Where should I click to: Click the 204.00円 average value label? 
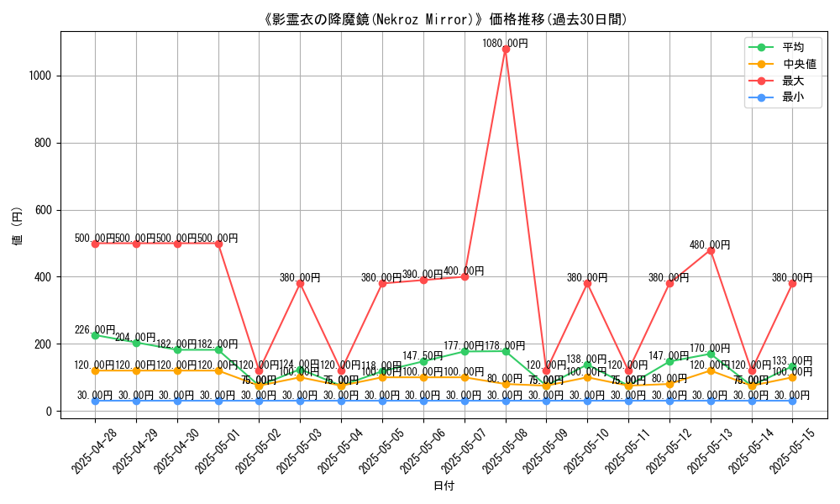coord(135,337)
